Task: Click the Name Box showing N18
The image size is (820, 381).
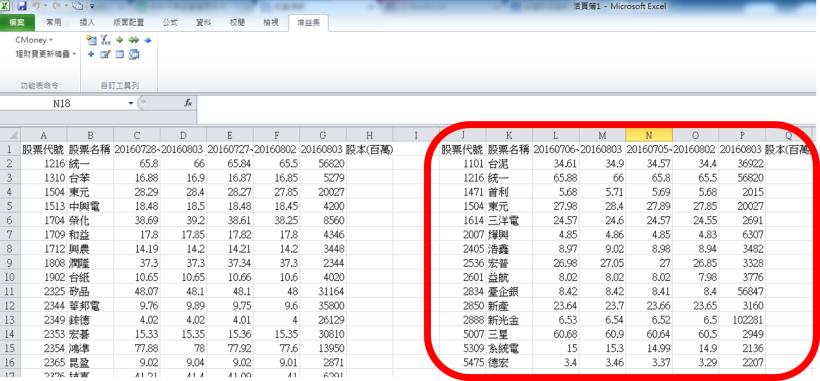Action: (x=63, y=103)
